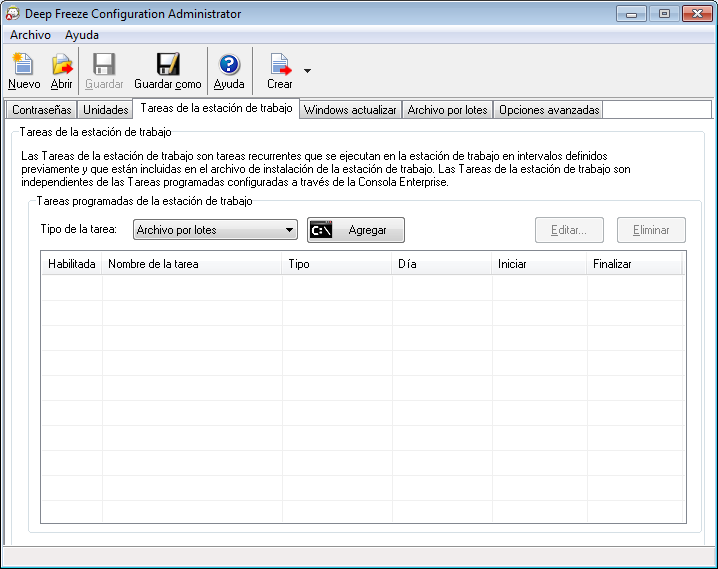Click the Crear toolbar icon

280,66
